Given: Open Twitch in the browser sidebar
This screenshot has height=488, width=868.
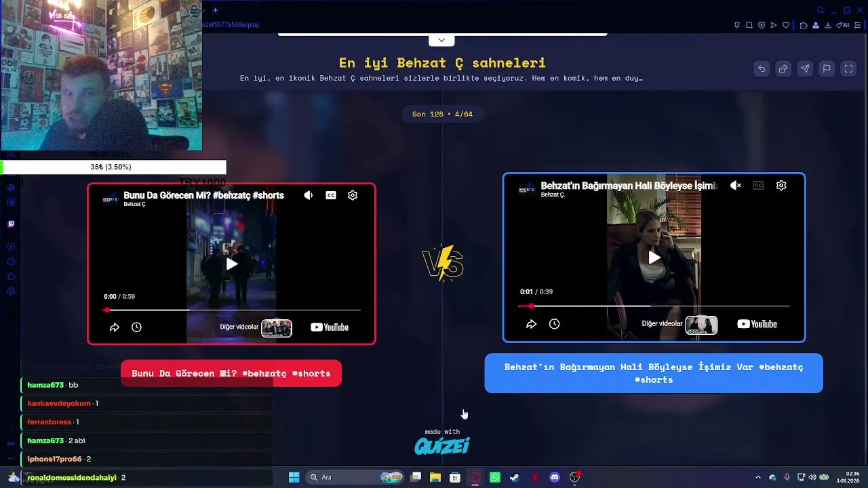Looking at the screenshot, I should [11, 224].
